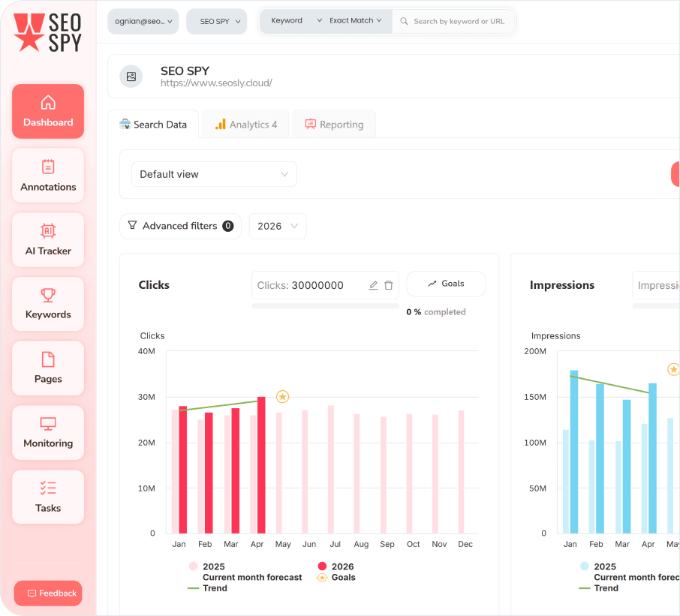Click the Goals button in Clicks card
Screen dimensions: 680x616
click(447, 284)
